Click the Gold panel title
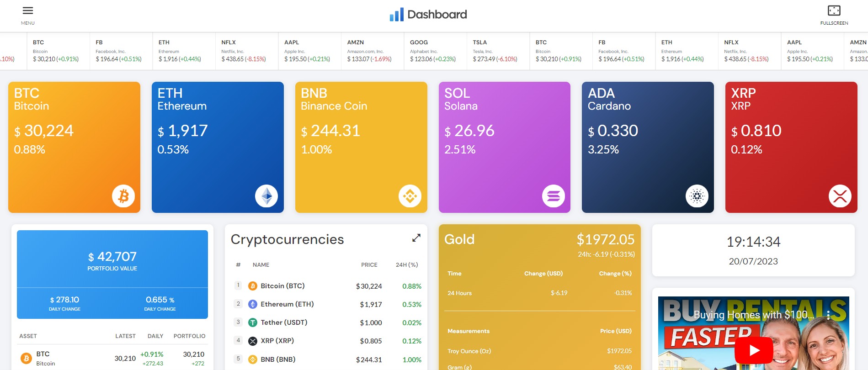This screenshot has width=868, height=370. (459, 239)
